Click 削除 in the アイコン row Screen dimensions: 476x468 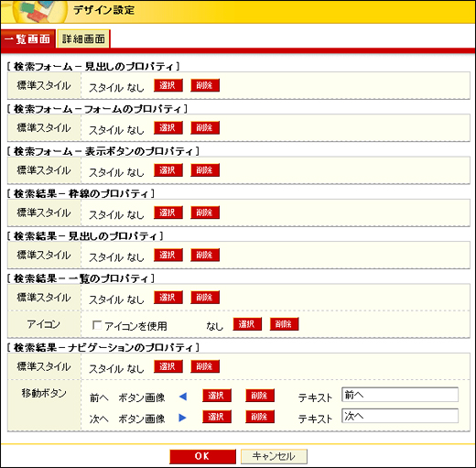point(284,324)
